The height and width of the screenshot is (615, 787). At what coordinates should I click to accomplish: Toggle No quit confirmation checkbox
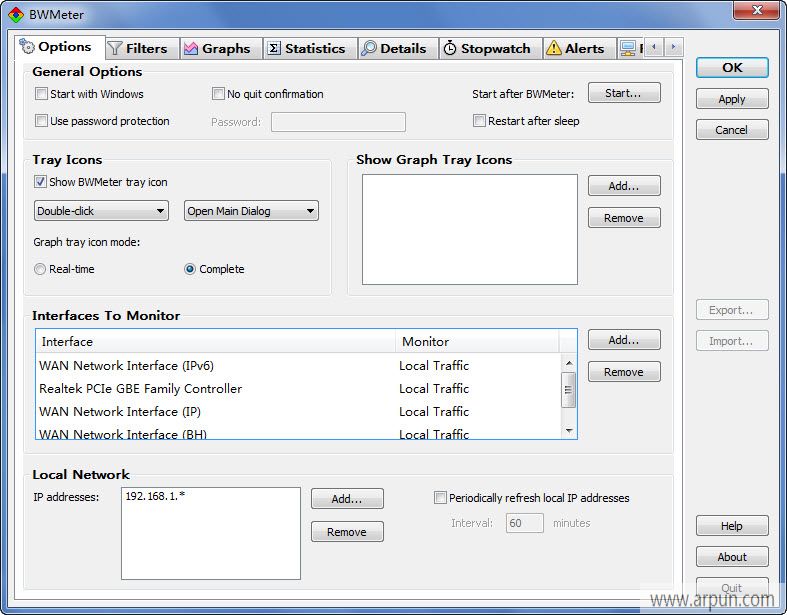click(x=218, y=94)
